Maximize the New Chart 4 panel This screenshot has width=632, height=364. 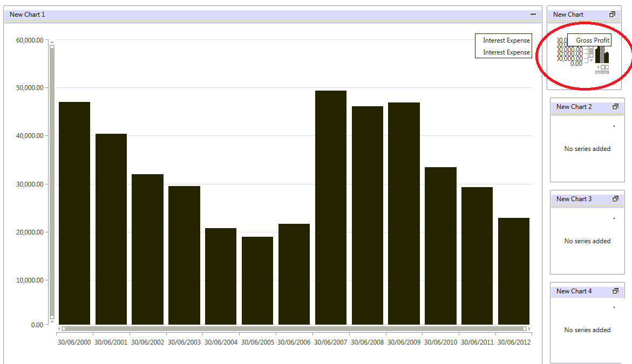click(x=615, y=291)
